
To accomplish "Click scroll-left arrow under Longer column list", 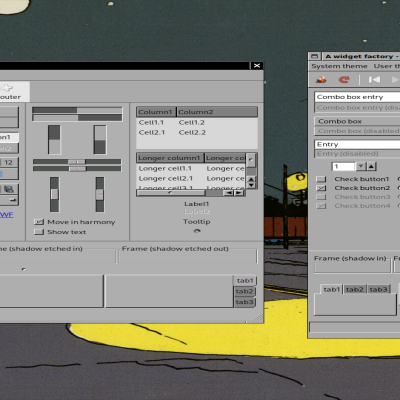I will 229,193.
